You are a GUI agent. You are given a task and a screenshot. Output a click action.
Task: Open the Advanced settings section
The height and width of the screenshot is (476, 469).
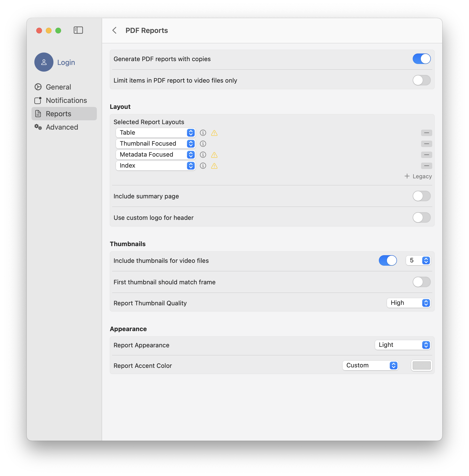click(x=62, y=127)
